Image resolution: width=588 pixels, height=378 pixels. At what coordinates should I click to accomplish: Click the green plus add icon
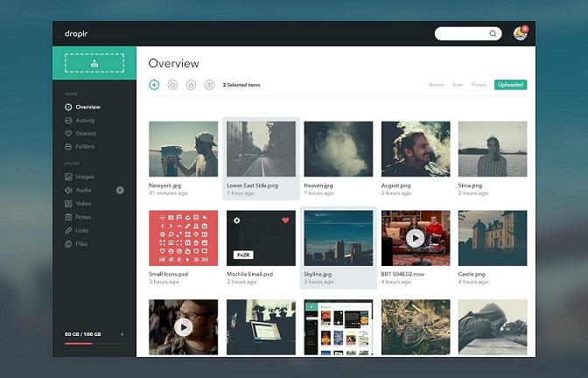pyautogui.click(x=154, y=85)
